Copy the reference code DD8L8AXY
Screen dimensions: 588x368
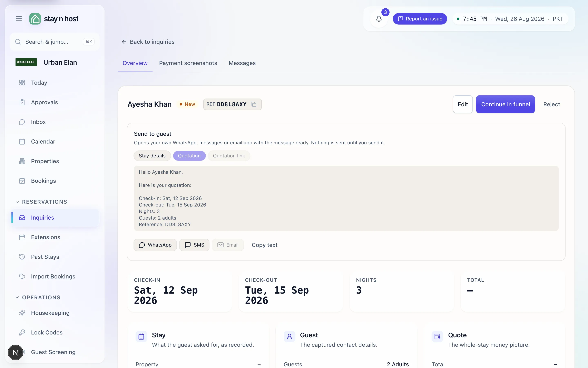click(254, 104)
